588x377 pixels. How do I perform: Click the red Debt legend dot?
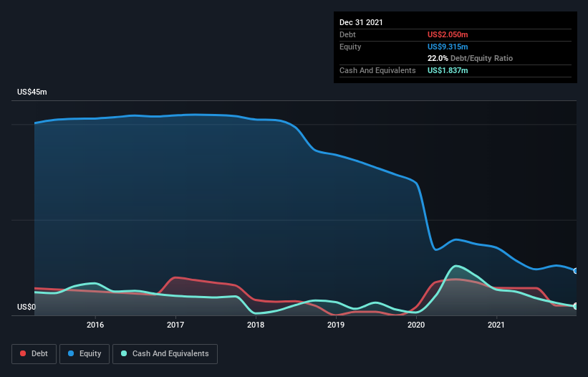point(23,353)
